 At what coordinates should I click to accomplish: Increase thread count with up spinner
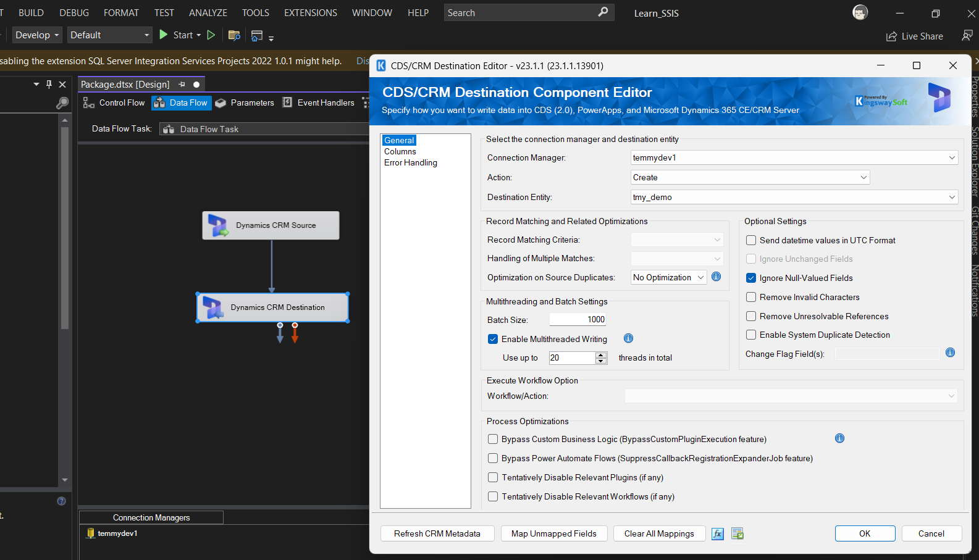(601, 355)
